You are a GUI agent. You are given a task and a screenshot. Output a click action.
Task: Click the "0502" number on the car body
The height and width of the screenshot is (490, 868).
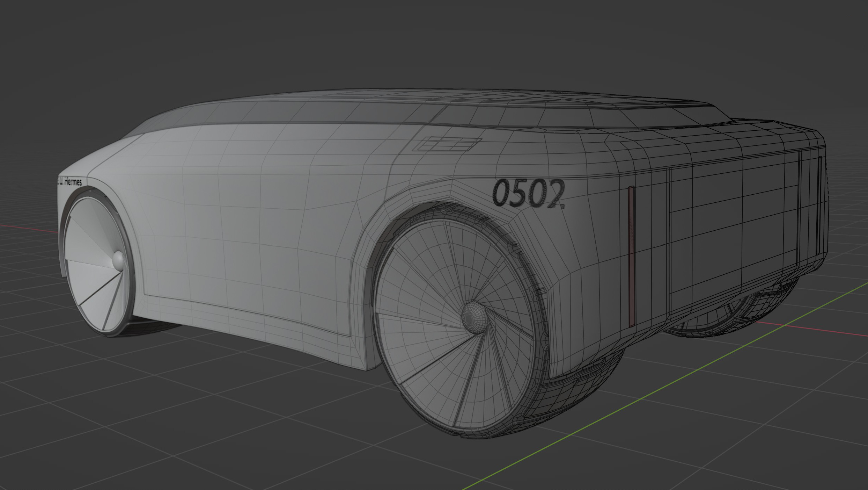(x=528, y=194)
